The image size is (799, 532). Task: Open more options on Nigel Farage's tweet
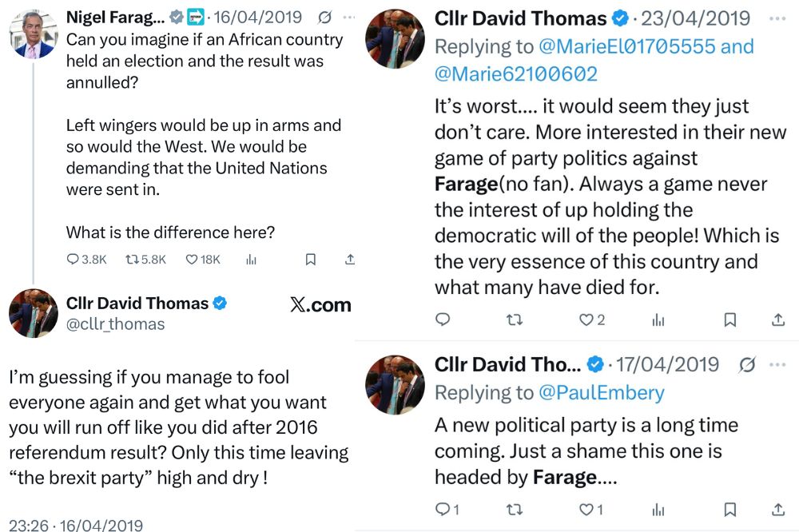coord(349,17)
